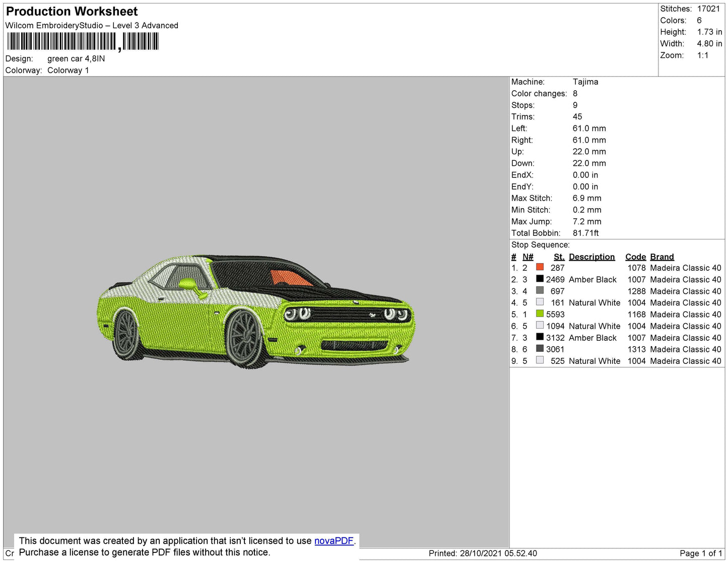Click the Min Stitch value 0.2 mm
This screenshot has width=728, height=563.
coord(587,210)
